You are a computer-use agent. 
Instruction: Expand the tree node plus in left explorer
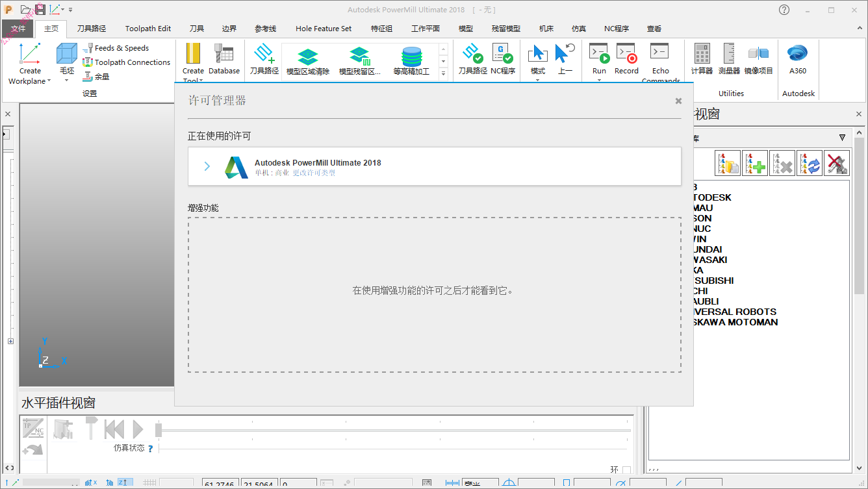pyautogui.click(x=10, y=342)
